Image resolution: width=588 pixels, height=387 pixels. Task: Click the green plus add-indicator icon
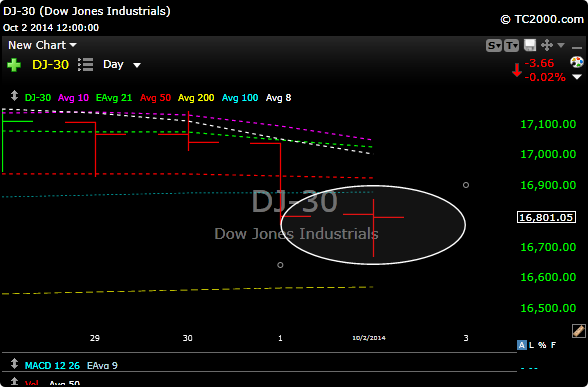tap(14, 64)
